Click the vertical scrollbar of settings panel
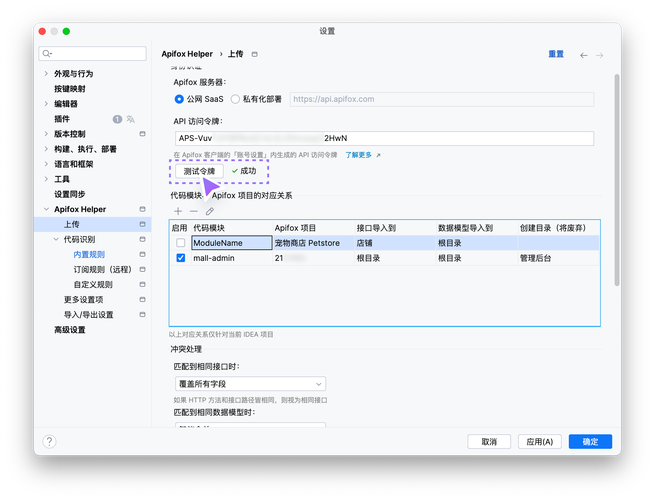The image size is (655, 500). point(617,180)
